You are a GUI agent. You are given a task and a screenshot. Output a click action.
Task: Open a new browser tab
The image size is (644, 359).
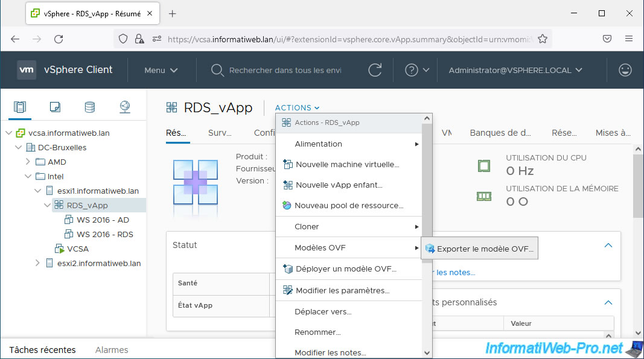173,13
